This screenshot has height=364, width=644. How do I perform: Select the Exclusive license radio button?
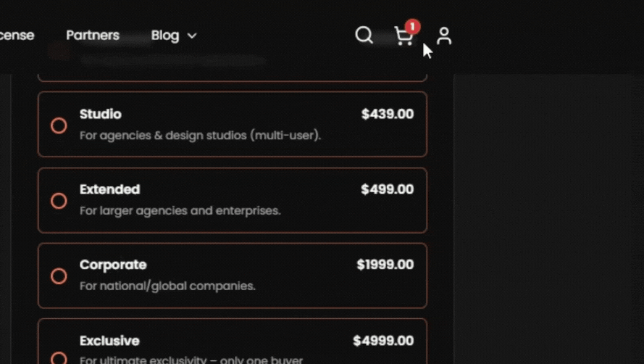pos(59,358)
